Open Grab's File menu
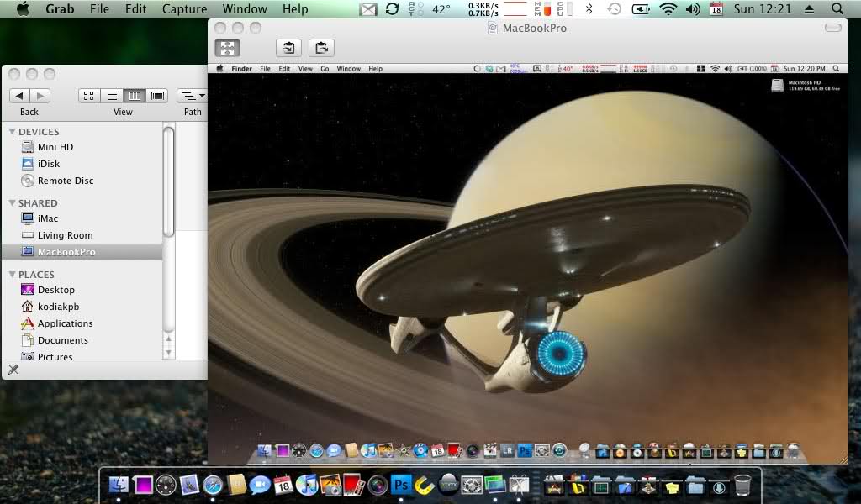 (x=99, y=8)
